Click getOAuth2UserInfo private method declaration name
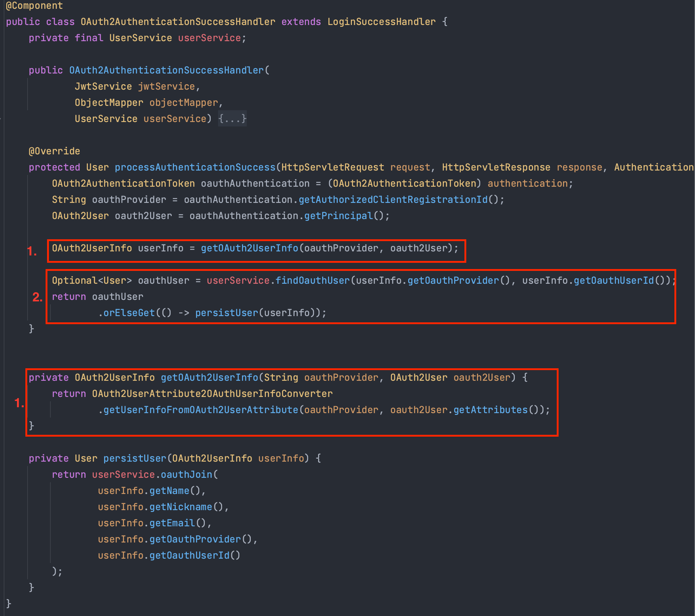Image resolution: width=695 pixels, height=616 pixels. pos(210,377)
